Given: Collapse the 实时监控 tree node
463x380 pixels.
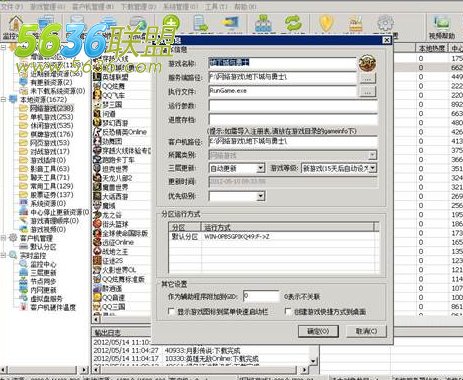Looking at the screenshot, I should [x=3, y=255].
